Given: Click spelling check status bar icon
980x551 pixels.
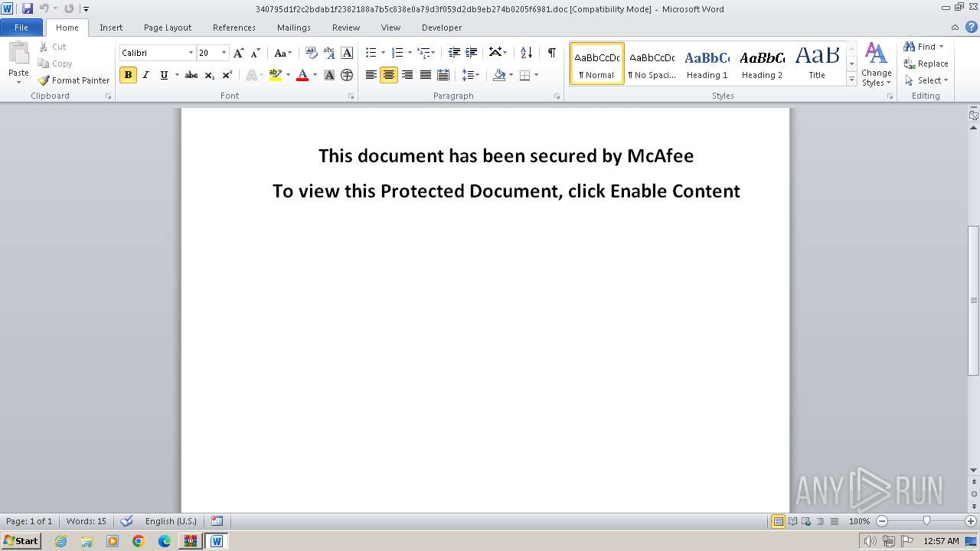Looking at the screenshot, I should [x=127, y=521].
